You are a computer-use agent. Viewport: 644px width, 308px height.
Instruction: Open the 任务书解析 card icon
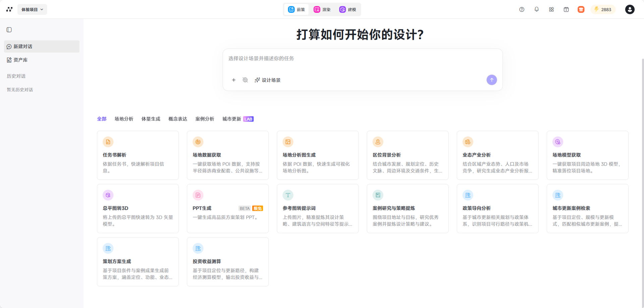(108, 142)
